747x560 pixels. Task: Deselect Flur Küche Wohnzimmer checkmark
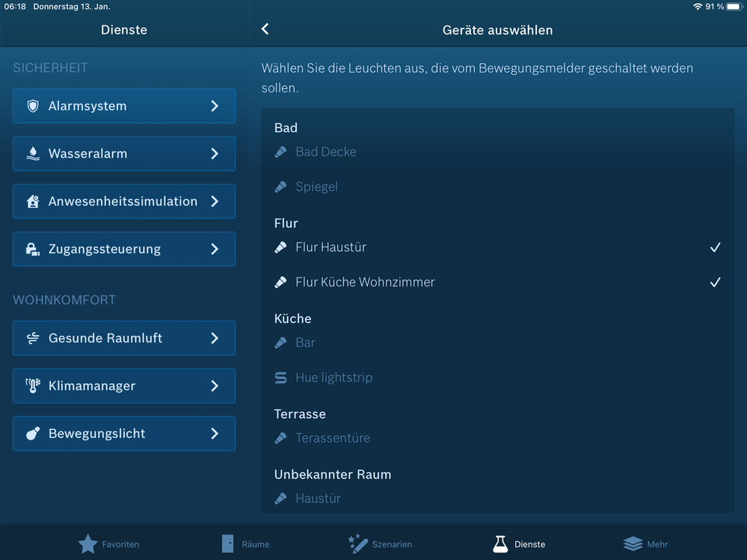pyautogui.click(x=715, y=283)
